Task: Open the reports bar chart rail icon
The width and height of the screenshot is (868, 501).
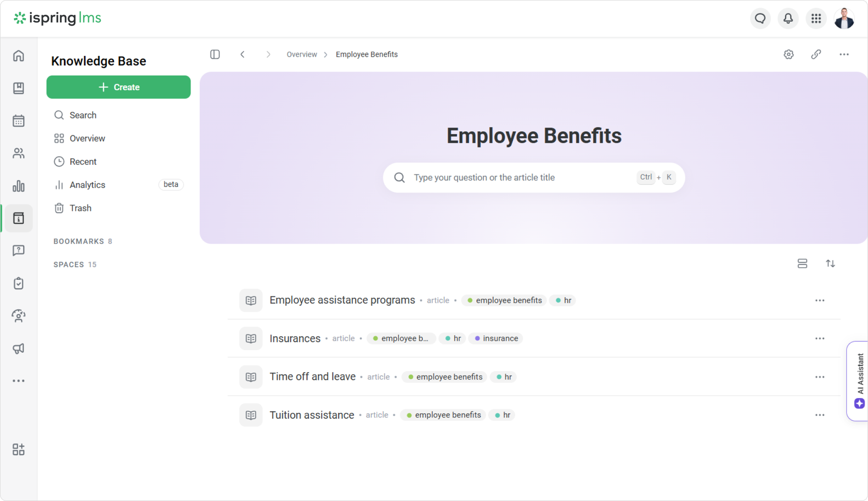Action: (19, 186)
